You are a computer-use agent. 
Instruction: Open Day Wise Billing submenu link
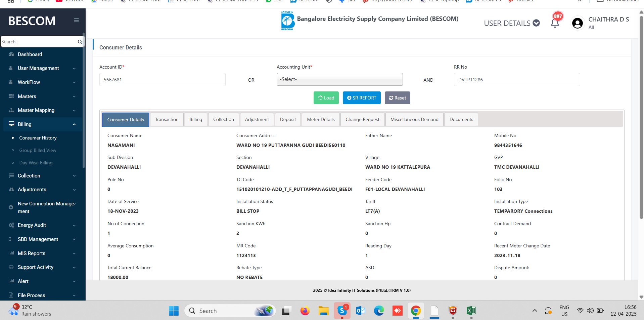click(x=36, y=163)
